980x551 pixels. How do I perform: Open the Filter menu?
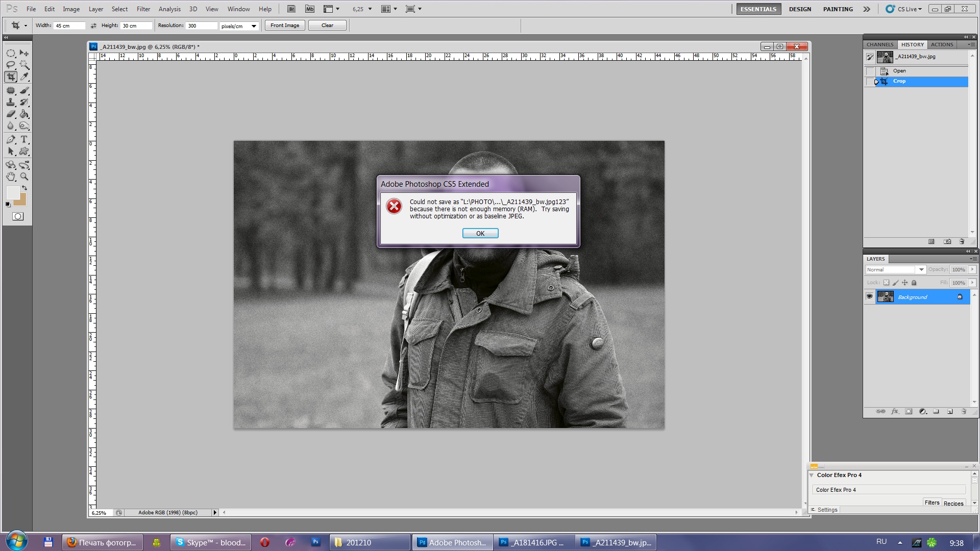pos(143,9)
